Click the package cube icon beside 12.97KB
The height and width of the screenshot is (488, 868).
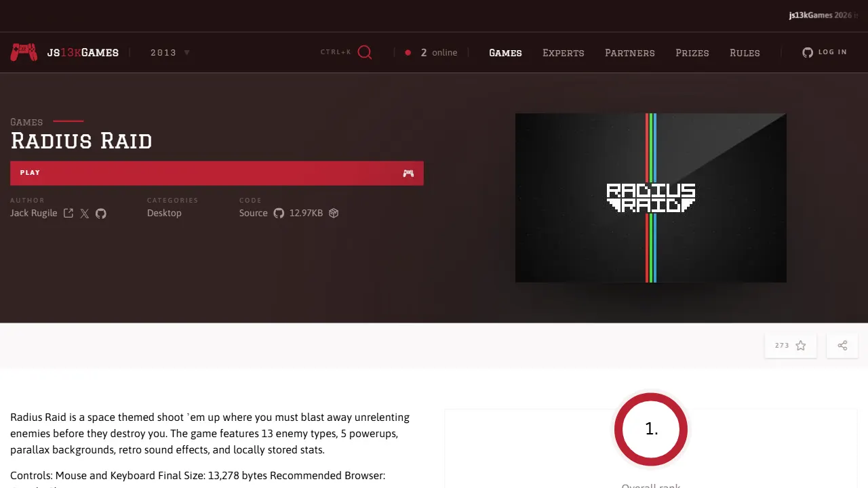tap(334, 213)
